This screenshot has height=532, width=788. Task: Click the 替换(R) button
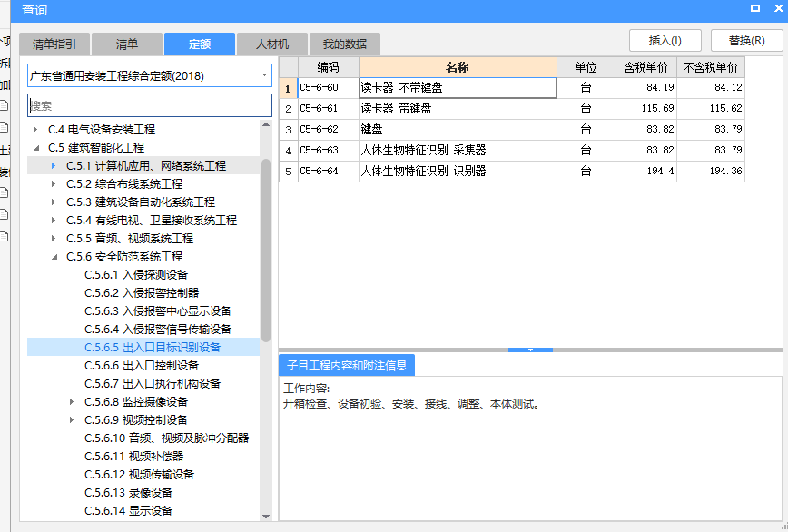[x=747, y=41]
